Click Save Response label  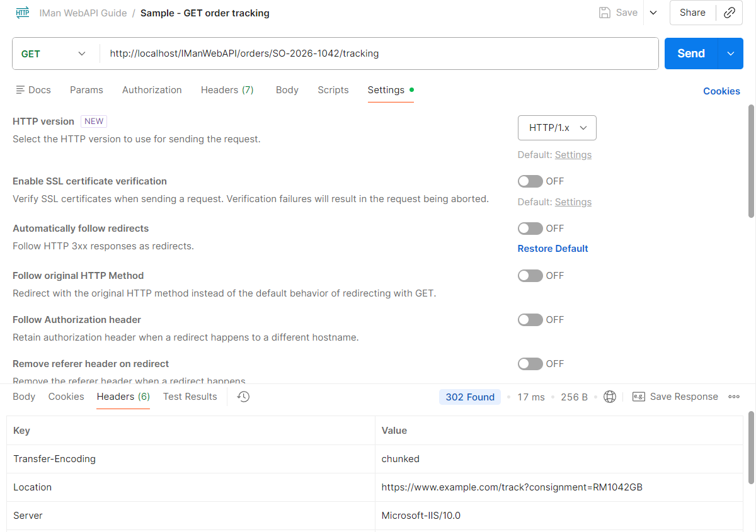[684, 397]
